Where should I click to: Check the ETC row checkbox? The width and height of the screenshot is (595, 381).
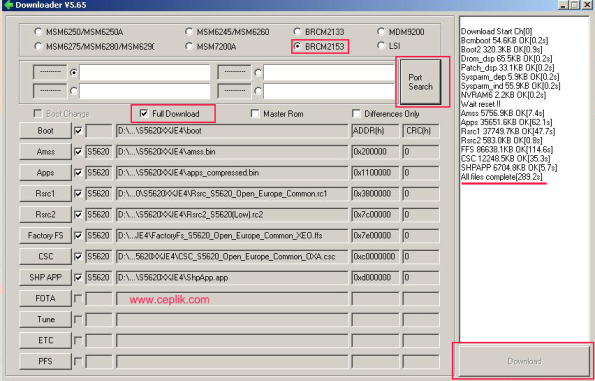click(x=78, y=340)
